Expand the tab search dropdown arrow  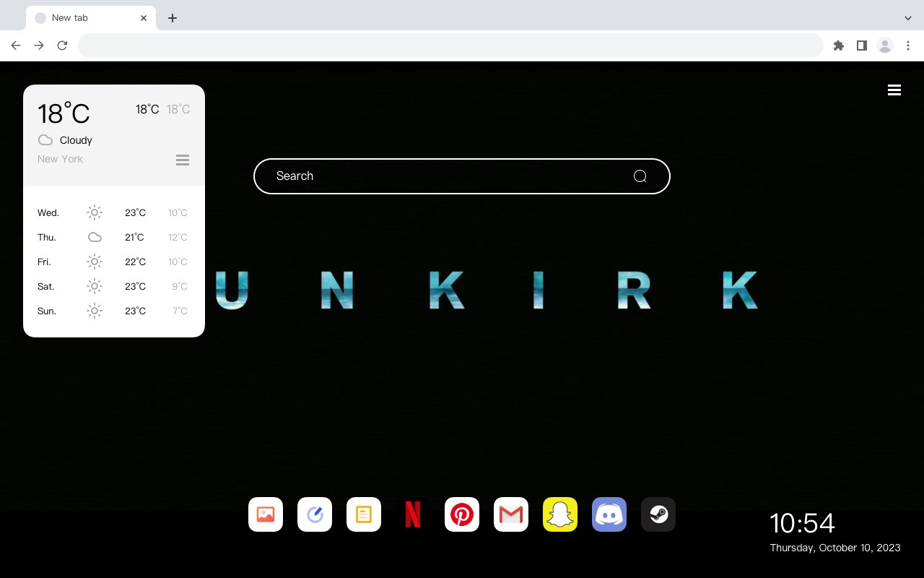(x=908, y=18)
